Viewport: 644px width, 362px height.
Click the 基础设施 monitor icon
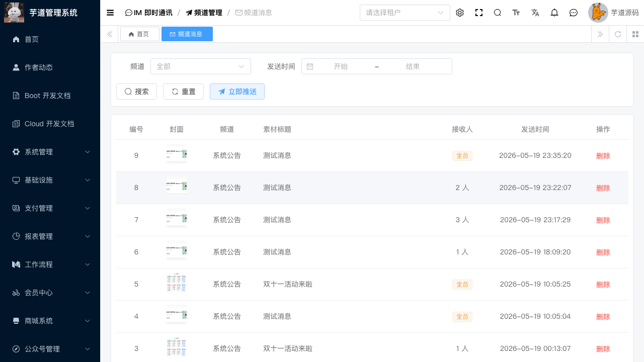tap(16, 180)
